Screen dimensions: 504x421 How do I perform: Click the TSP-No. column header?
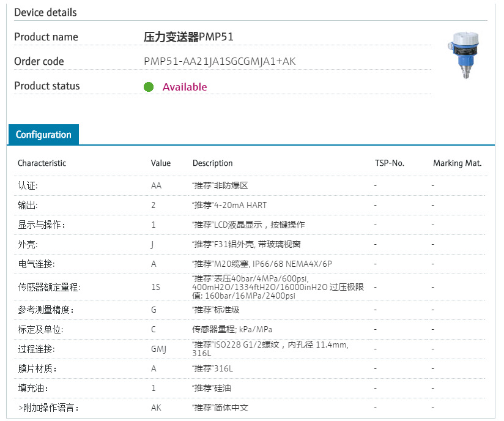pos(389,163)
